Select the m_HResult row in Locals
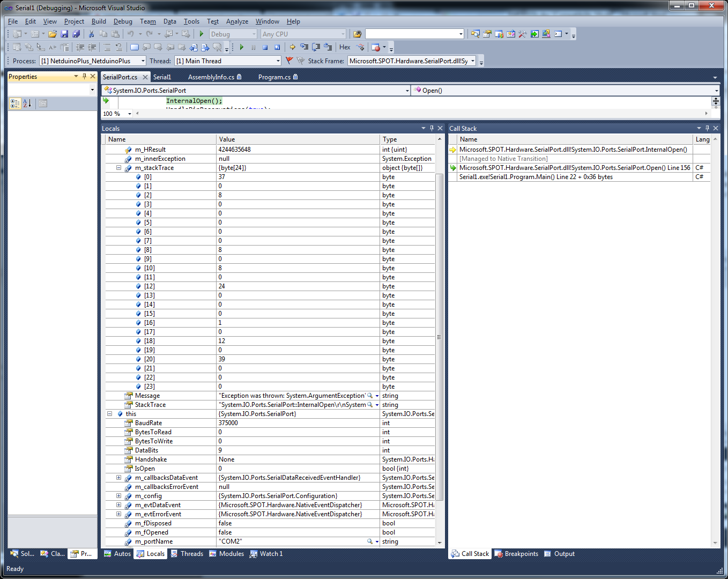Image resolution: width=728 pixels, height=579 pixels. tap(270, 150)
